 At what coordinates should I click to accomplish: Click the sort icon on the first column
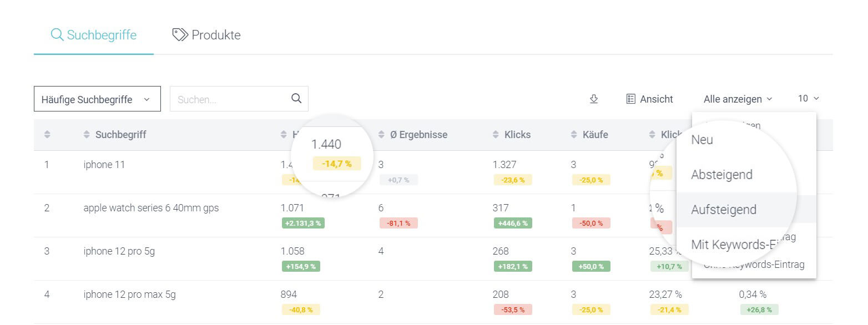coord(47,134)
